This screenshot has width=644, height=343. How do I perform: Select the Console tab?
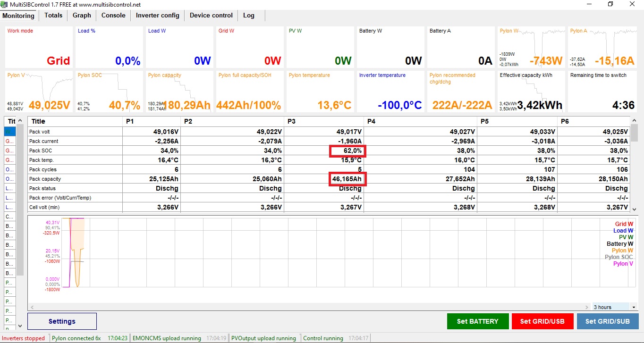113,16
